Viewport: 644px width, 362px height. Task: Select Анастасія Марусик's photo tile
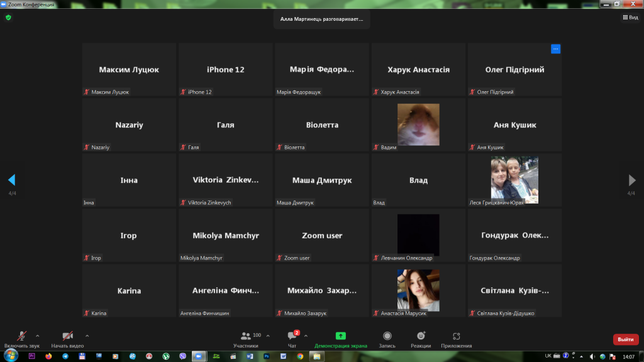point(418,290)
